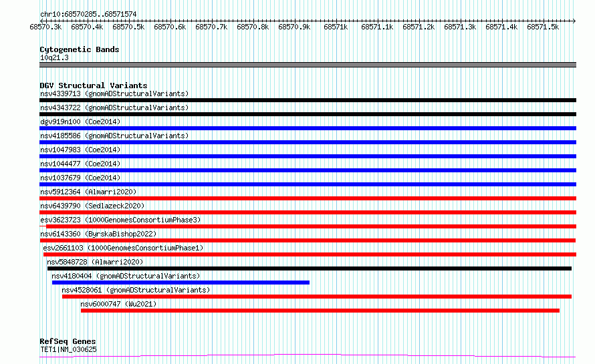
Task: Select the RefSeq Genes track title
Action: (68, 342)
